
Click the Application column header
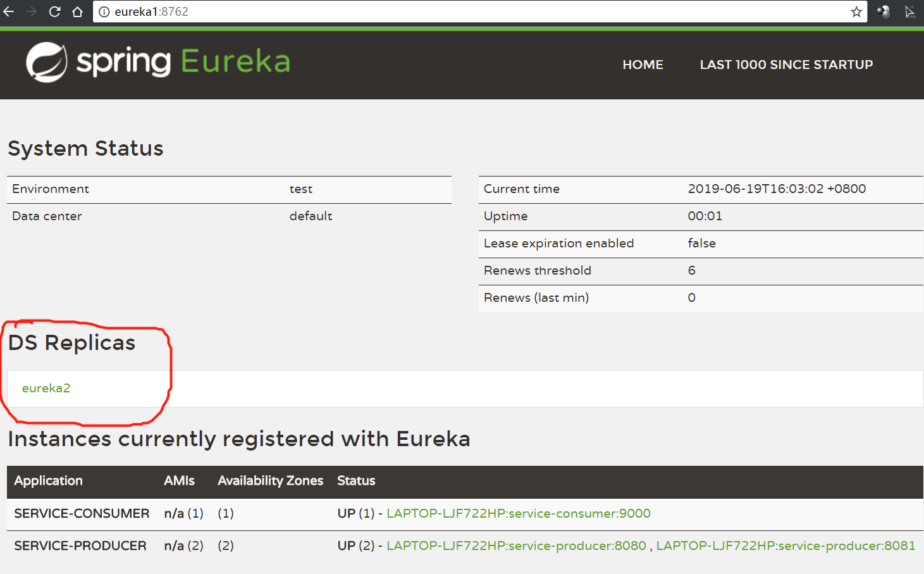point(48,480)
